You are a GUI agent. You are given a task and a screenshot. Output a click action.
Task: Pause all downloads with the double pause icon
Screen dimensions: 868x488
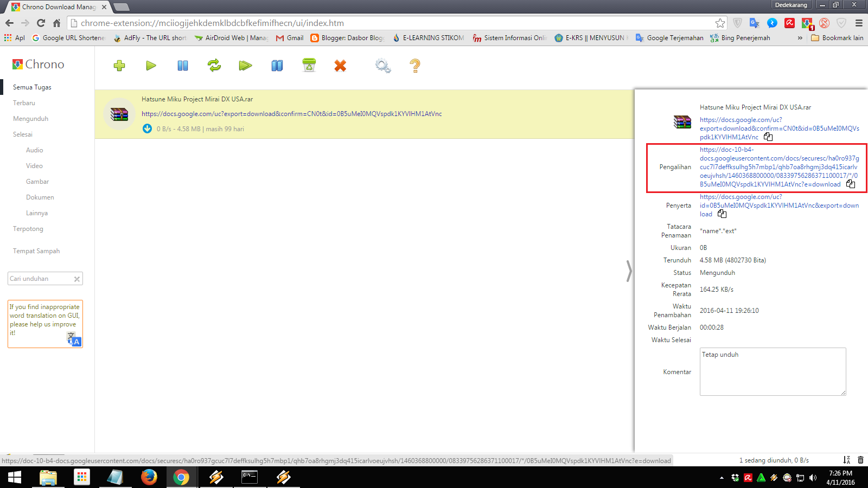pyautogui.click(x=277, y=66)
